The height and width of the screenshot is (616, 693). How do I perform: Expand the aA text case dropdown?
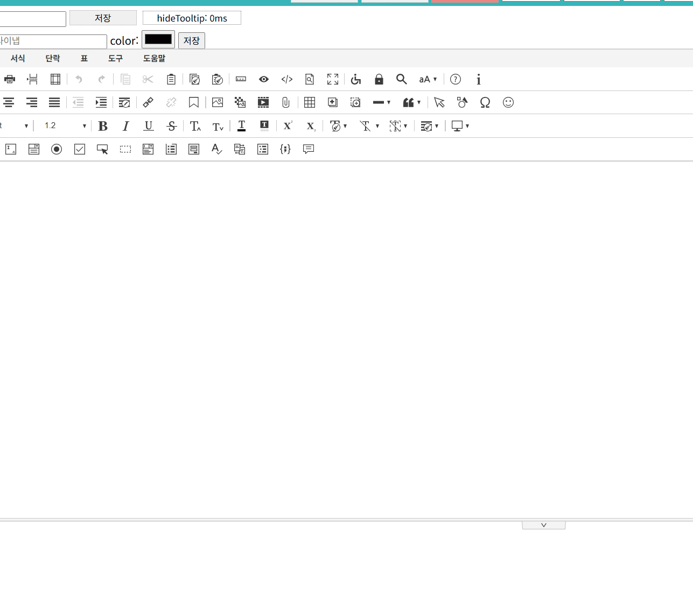(x=428, y=79)
